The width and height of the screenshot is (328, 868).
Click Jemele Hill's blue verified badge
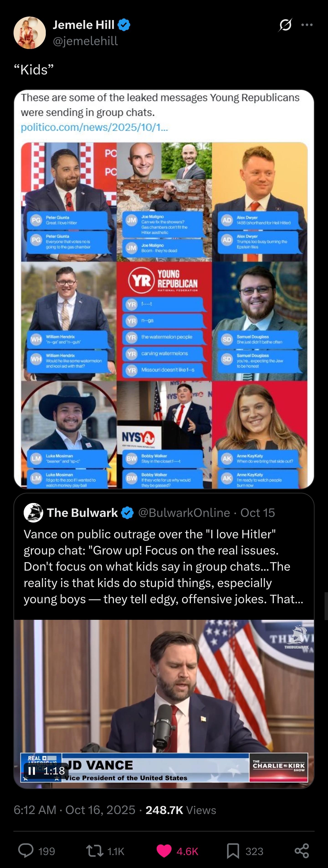(x=124, y=25)
